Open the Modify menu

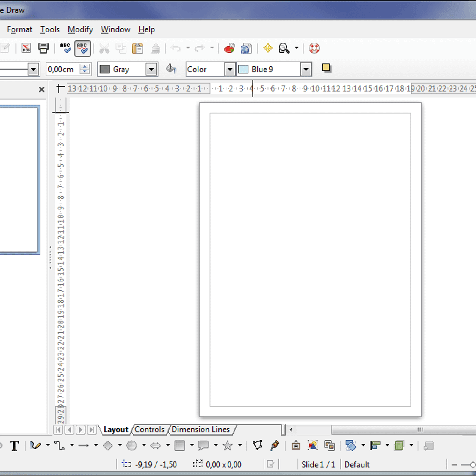(80, 29)
